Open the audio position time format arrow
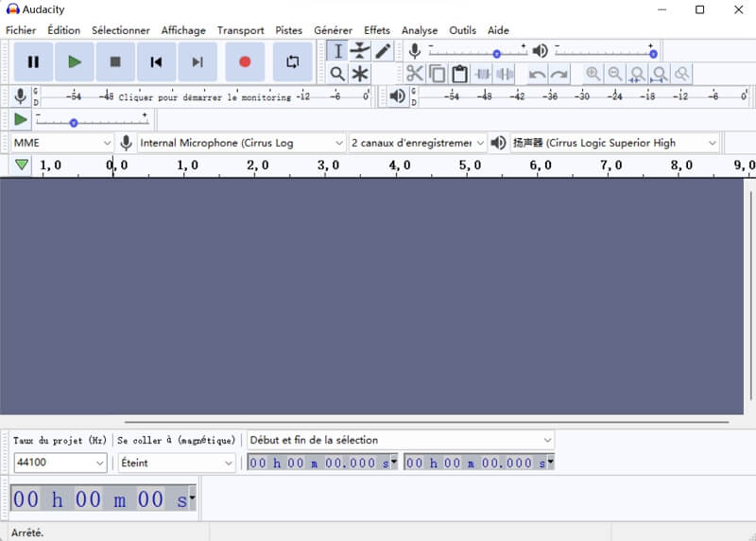Screen dimensions: 756x541 coord(192,497)
